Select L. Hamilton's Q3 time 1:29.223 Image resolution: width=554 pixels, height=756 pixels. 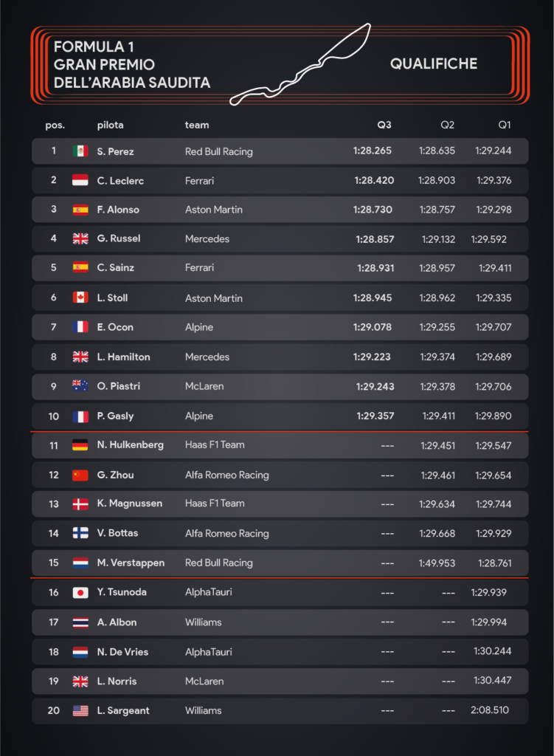(x=371, y=357)
